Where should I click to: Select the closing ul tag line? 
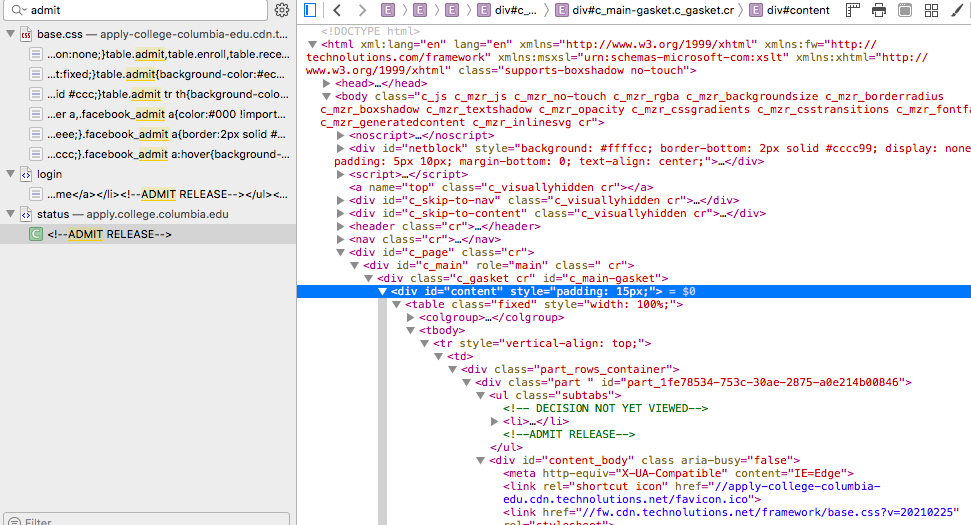pyautogui.click(x=507, y=447)
